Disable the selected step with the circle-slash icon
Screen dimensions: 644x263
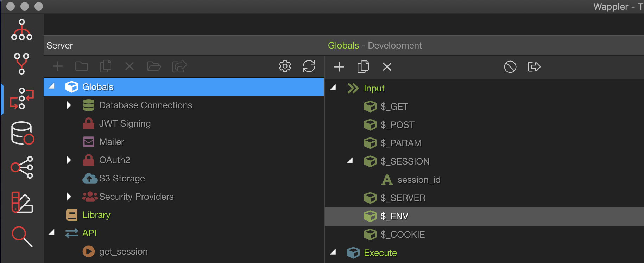[510, 67]
